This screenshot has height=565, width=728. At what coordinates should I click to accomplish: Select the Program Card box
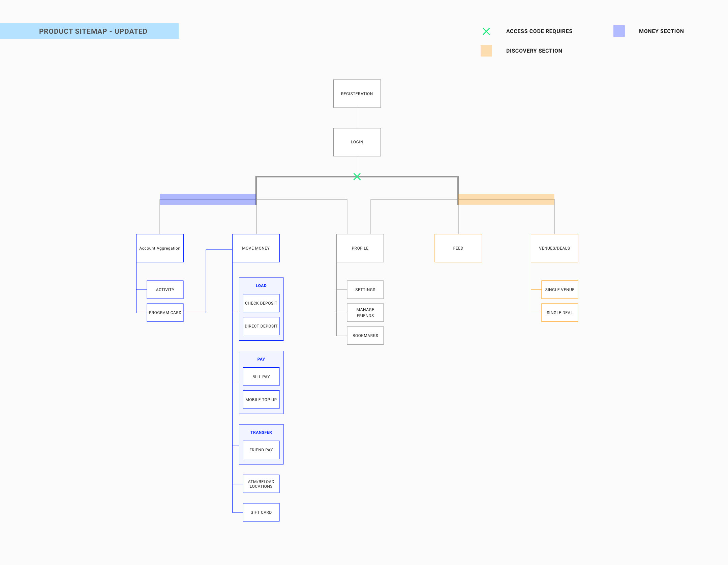click(x=165, y=313)
